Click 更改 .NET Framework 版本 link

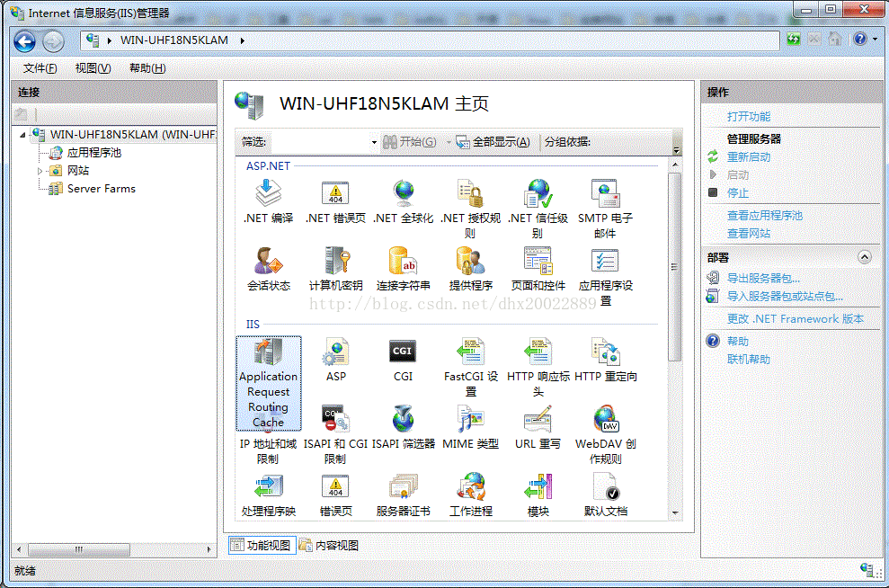796,319
